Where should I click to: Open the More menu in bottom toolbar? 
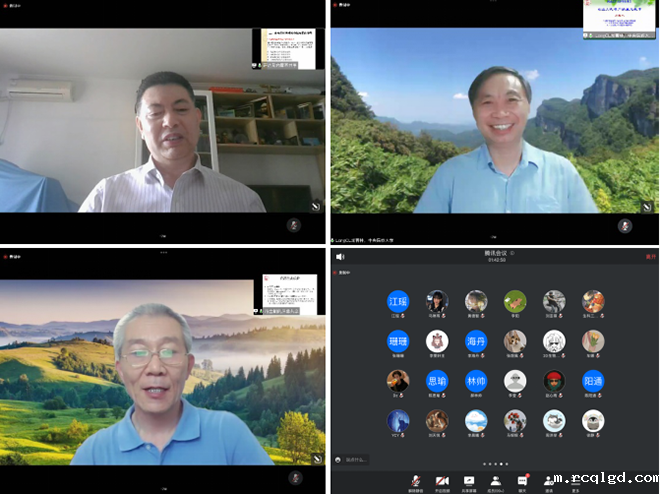point(576,481)
